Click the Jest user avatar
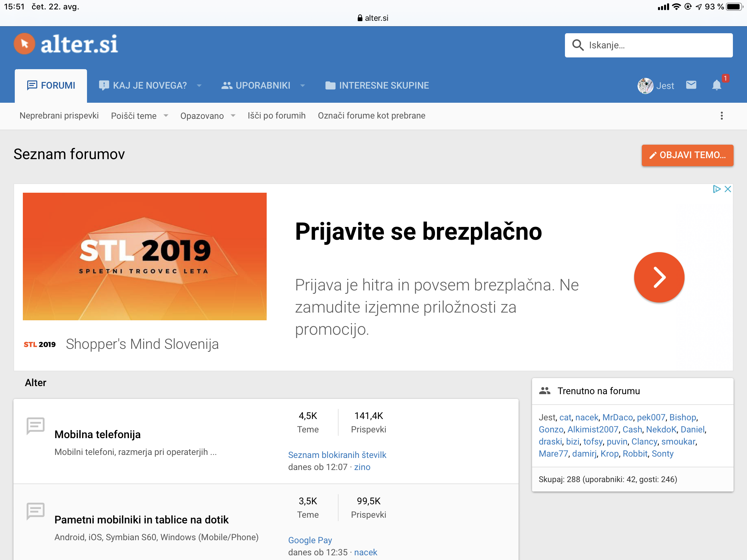Screen dimensions: 747x560 tap(645, 85)
